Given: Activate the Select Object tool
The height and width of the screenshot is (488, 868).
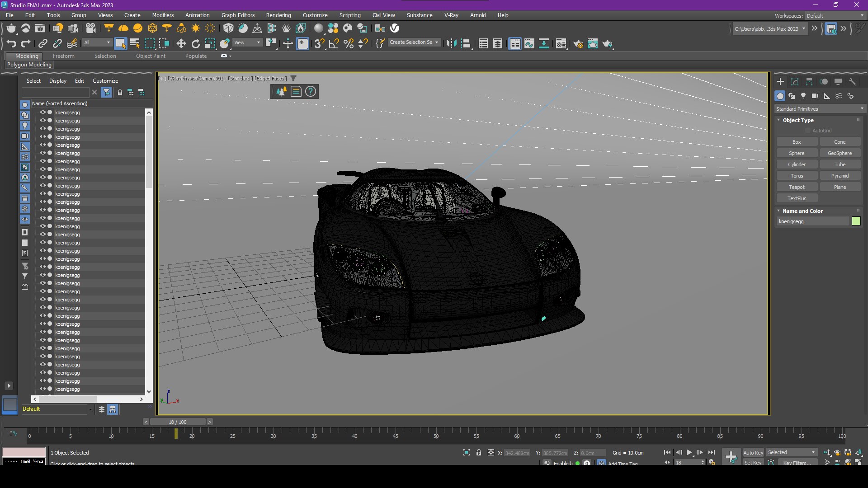Looking at the screenshot, I should pos(120,44).
